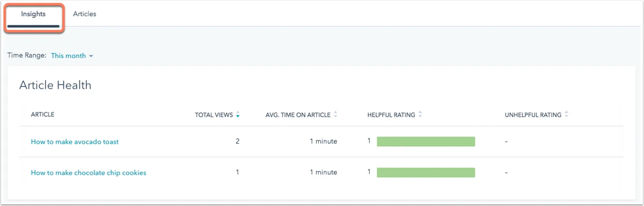Click the Helpful Rating sort arrows
Image resolution: width=644 pixels, height=206 pixels.
(420, 115)
